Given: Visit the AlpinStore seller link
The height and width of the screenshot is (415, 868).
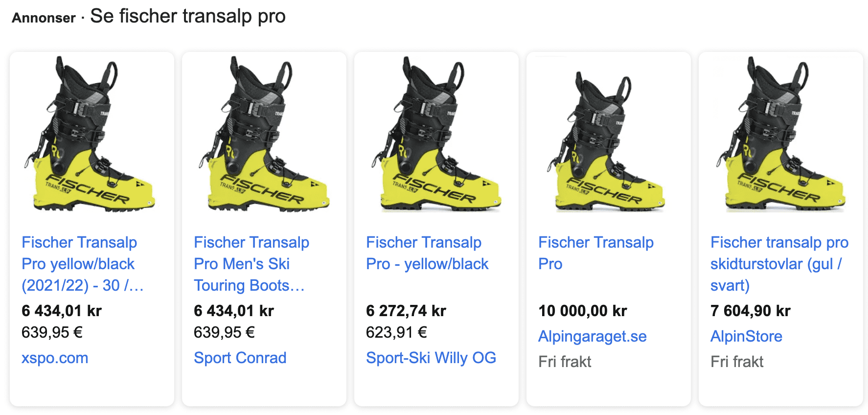Looking at the screenshot, I should click(x=746, y=336).
